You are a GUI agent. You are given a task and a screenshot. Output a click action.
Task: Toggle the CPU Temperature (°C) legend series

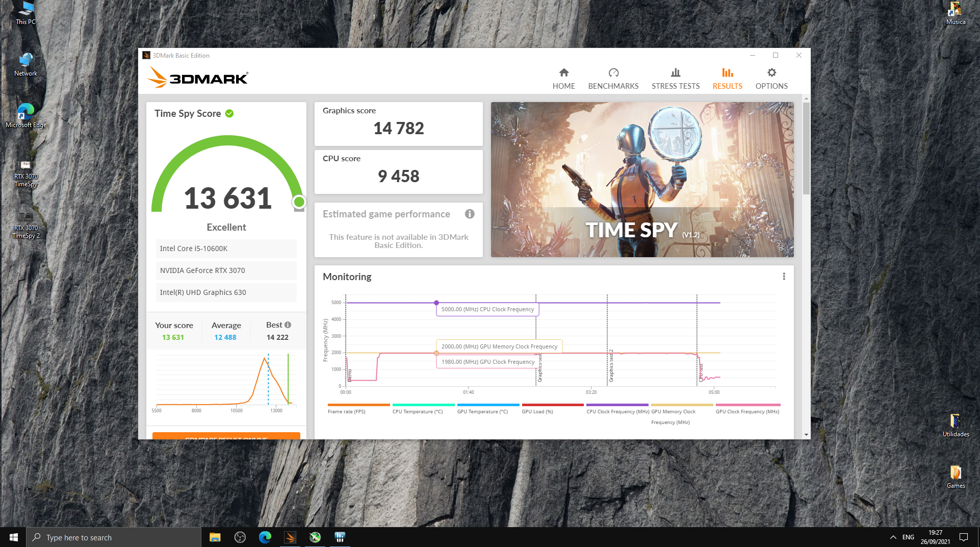(x=423, y=409)
